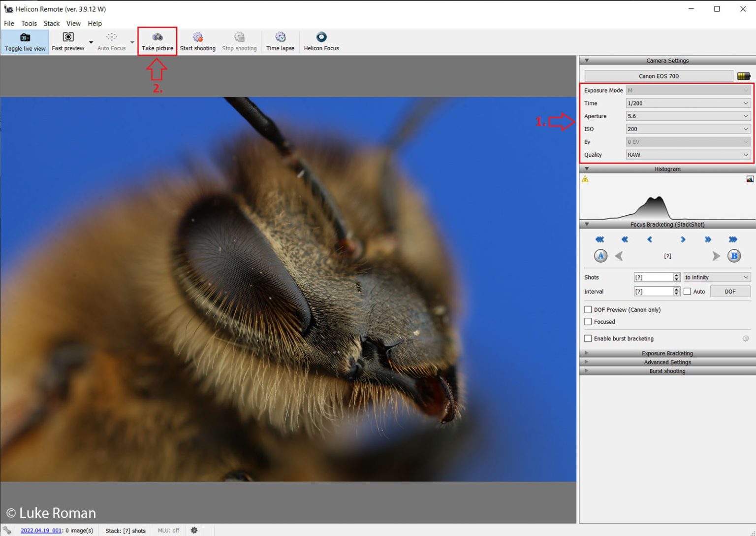This screenshot has width=756, height=536.
Task: Open the 2022.04.19_001 folder link
Action: [41, 531]
